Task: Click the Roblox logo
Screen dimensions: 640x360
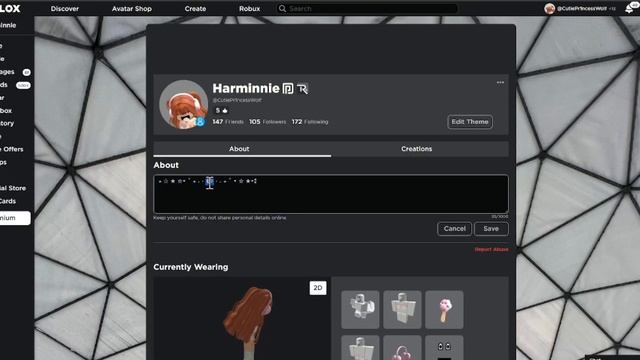Action: (10, 8)
